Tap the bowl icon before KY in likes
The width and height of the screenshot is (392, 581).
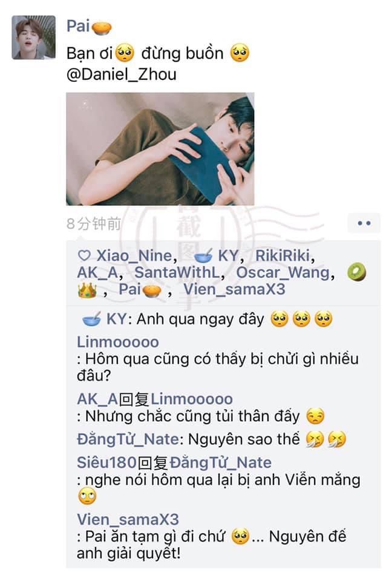pos(203,255)
